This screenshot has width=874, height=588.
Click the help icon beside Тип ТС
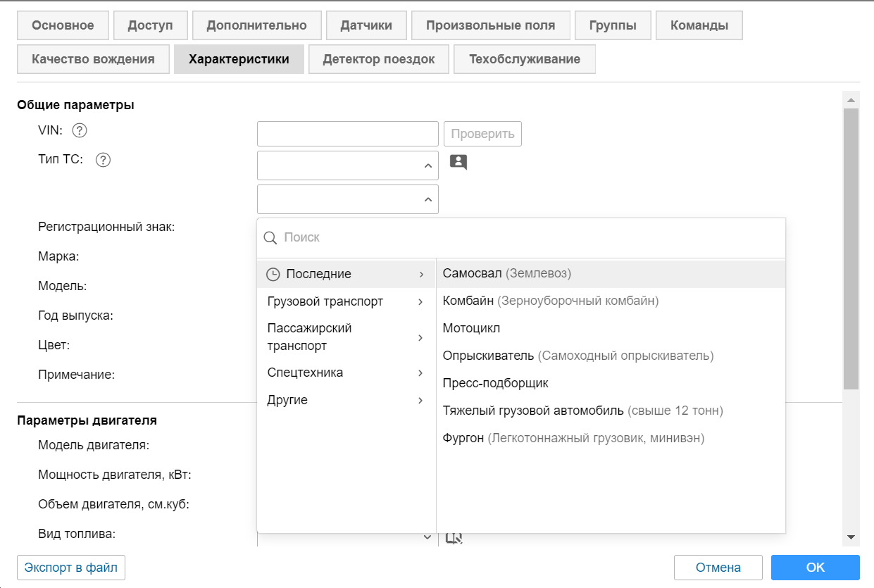103,160
